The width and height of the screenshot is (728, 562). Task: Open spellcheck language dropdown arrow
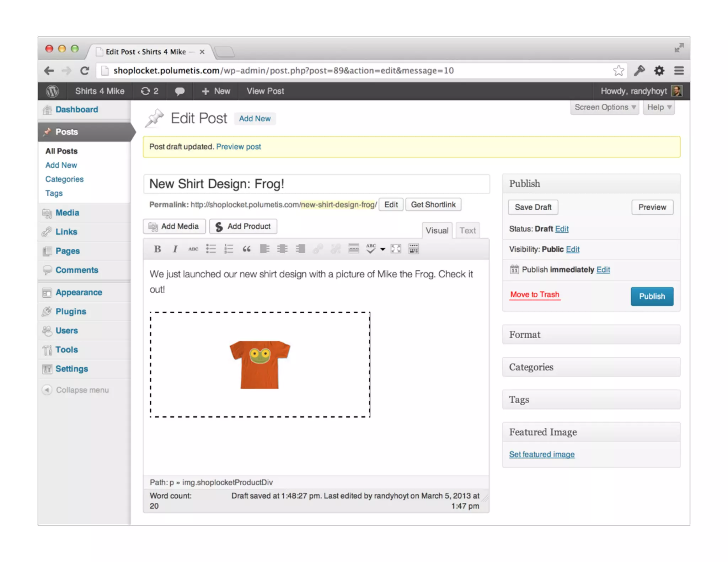[x=382, y=249]
